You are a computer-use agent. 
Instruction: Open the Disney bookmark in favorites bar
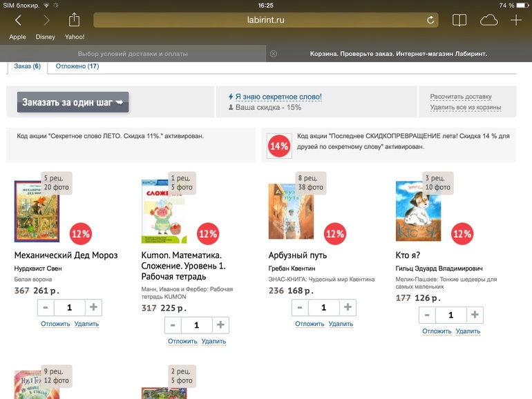[x=46, y=37]
